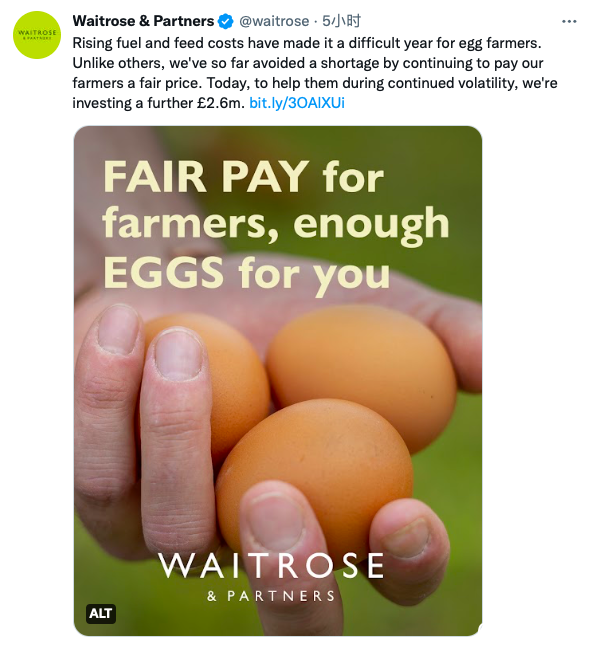
Task: Click the 5小时 tweet timestamp
Action: click(341, 21)
